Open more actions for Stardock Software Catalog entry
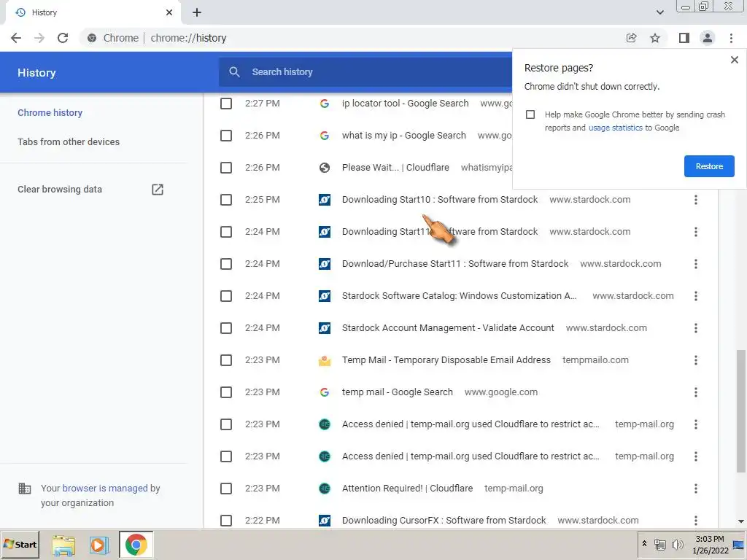The width and height of the screenshot is (747, 560). pyautogui.click(x=695, y=296)
